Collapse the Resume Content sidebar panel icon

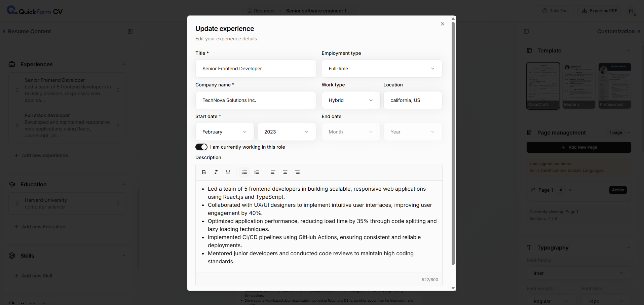pyautogui.click(x=130, y=31)
